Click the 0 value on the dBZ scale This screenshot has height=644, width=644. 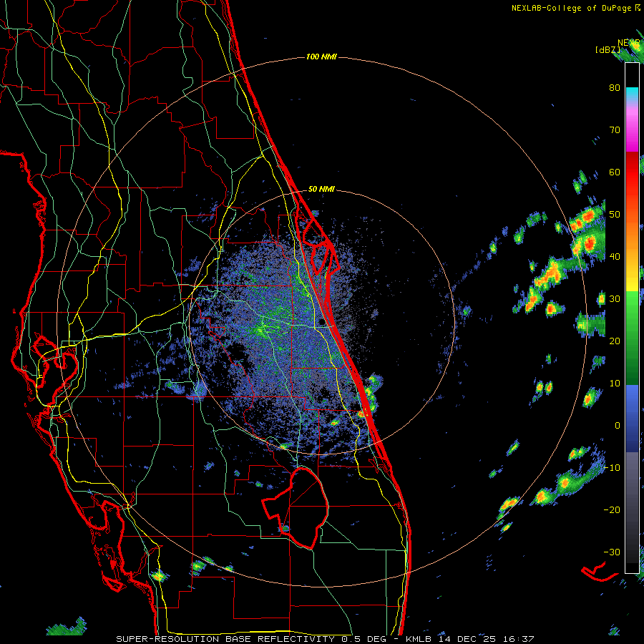coord(618,426)
